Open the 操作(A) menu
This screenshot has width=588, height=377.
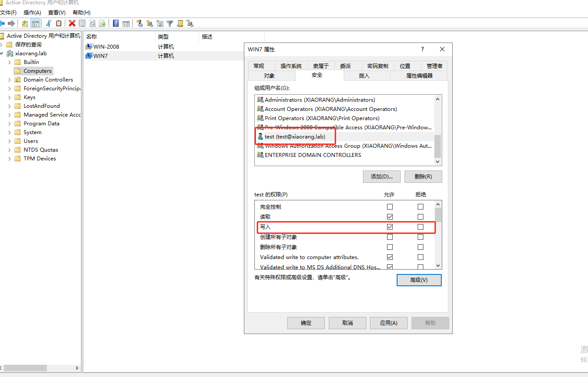pyautogui.click(x=32, y=13)
